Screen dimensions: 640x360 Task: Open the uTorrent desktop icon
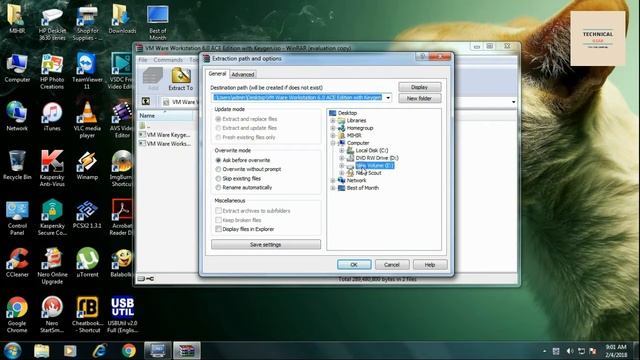[87, 263]
